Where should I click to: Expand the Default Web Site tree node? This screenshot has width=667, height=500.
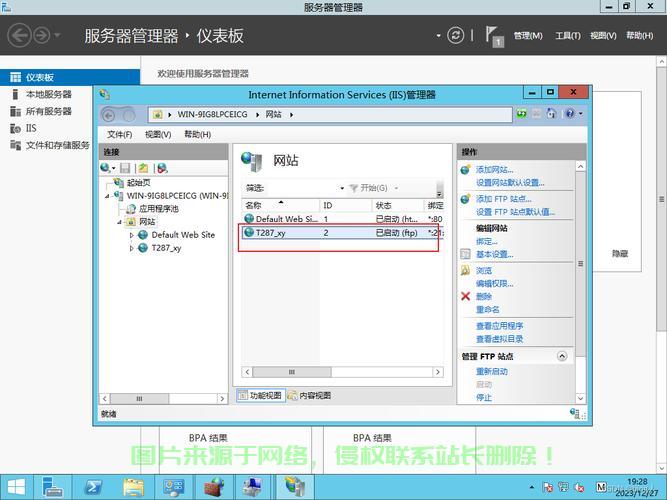131,235
